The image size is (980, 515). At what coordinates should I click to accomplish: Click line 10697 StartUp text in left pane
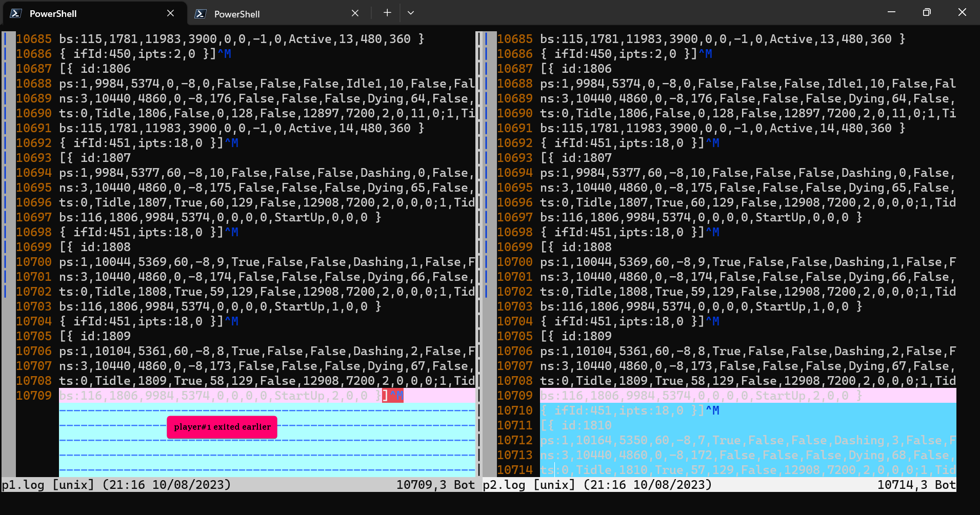point(220,217)
